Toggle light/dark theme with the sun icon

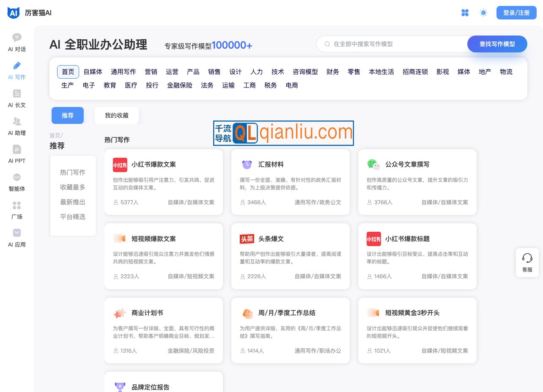[x=483, y=13]
